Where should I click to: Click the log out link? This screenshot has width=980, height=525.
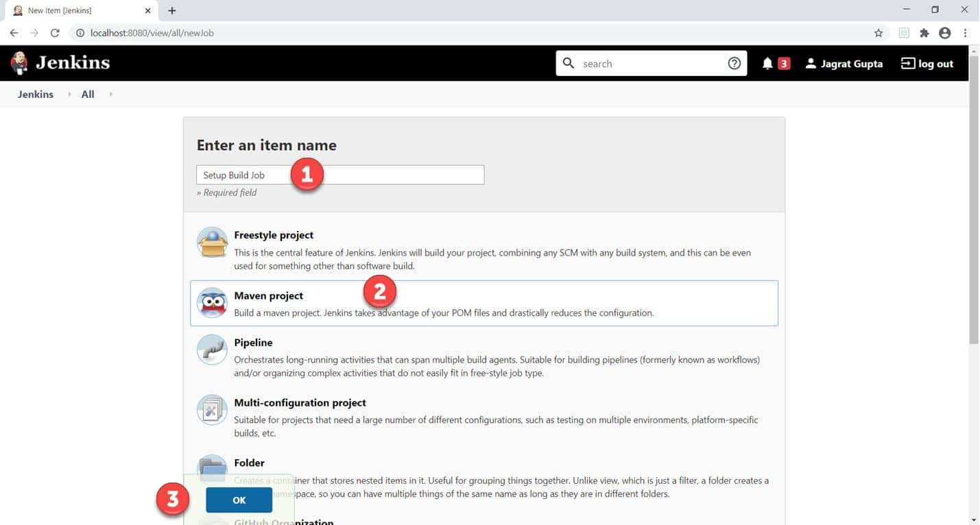click(936, 64)
